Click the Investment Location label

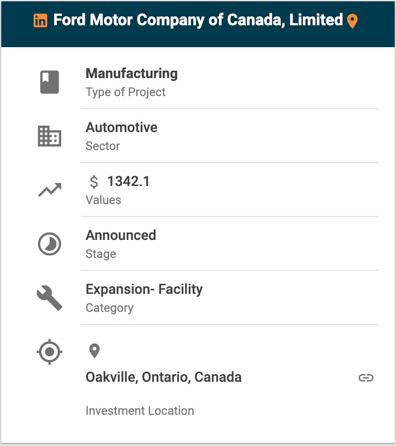coord(140,411)
